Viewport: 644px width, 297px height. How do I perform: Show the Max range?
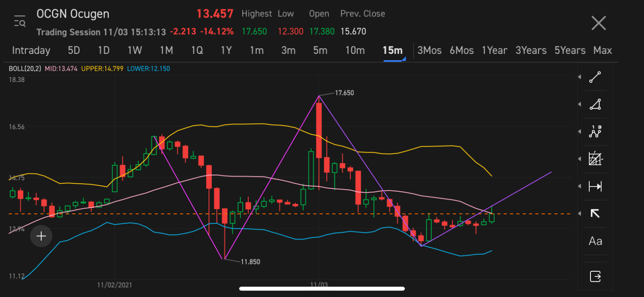pos(603,50)
